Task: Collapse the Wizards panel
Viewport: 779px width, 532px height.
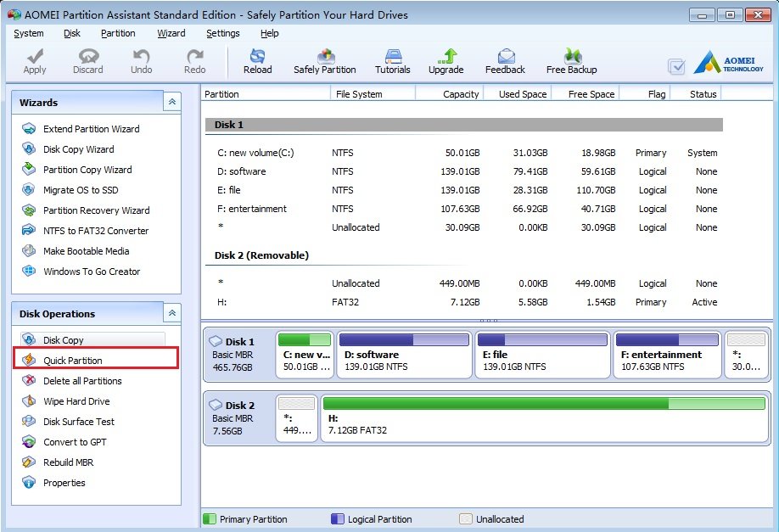Action: (172, 102)
